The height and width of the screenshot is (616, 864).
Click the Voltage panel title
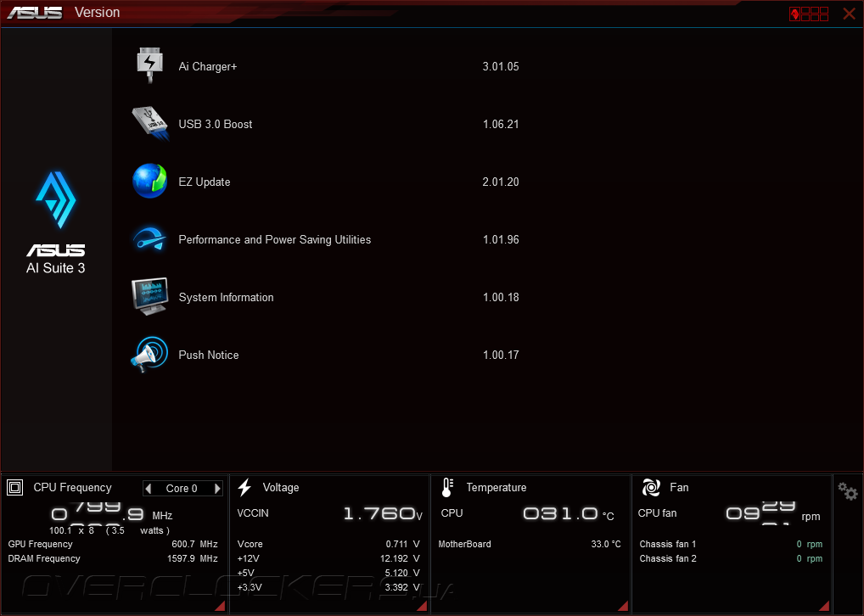click(280, 488)
